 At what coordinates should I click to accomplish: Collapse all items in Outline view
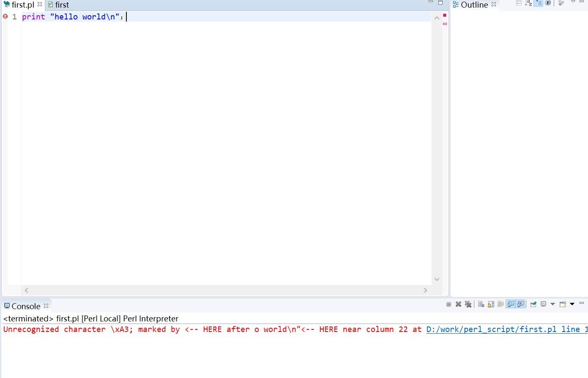click(519, 3)
